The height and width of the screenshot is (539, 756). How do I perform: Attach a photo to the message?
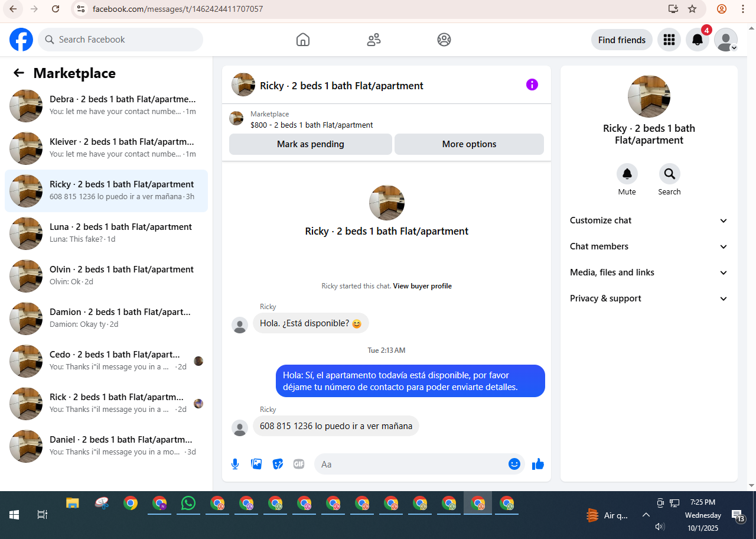click(256, 464)
